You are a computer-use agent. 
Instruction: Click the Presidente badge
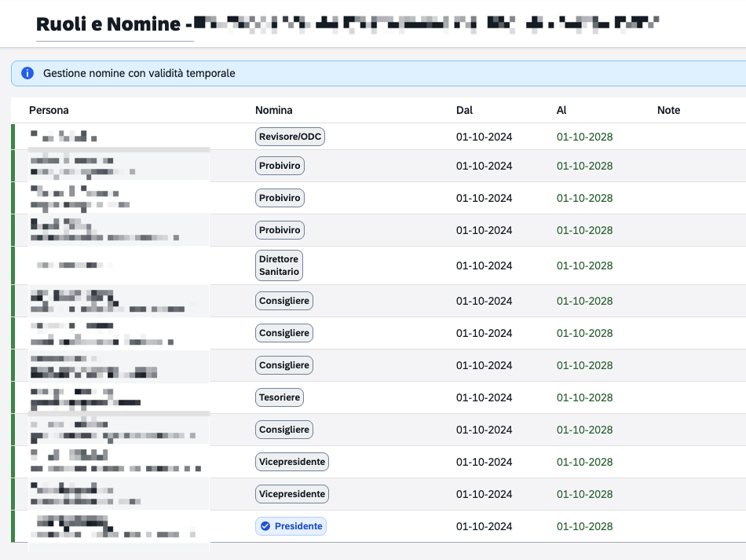[291, 526]
